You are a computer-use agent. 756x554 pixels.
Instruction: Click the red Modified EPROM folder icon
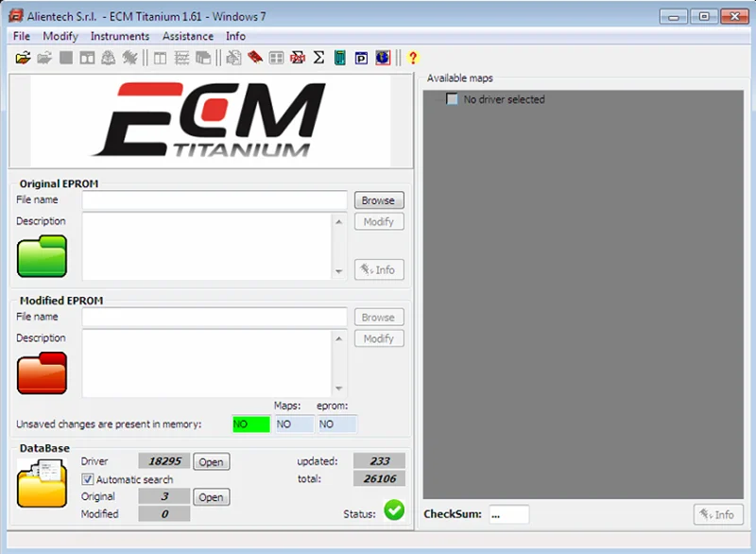(42, 372)
